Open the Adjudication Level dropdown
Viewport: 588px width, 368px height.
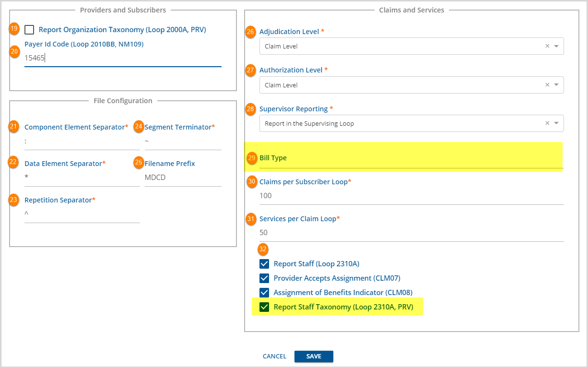557,46
